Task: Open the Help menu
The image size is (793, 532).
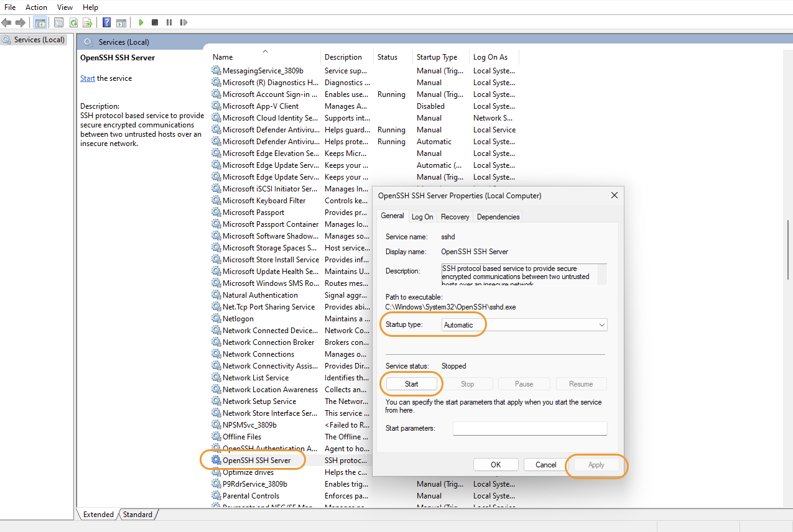Action: tap(90, 7)
